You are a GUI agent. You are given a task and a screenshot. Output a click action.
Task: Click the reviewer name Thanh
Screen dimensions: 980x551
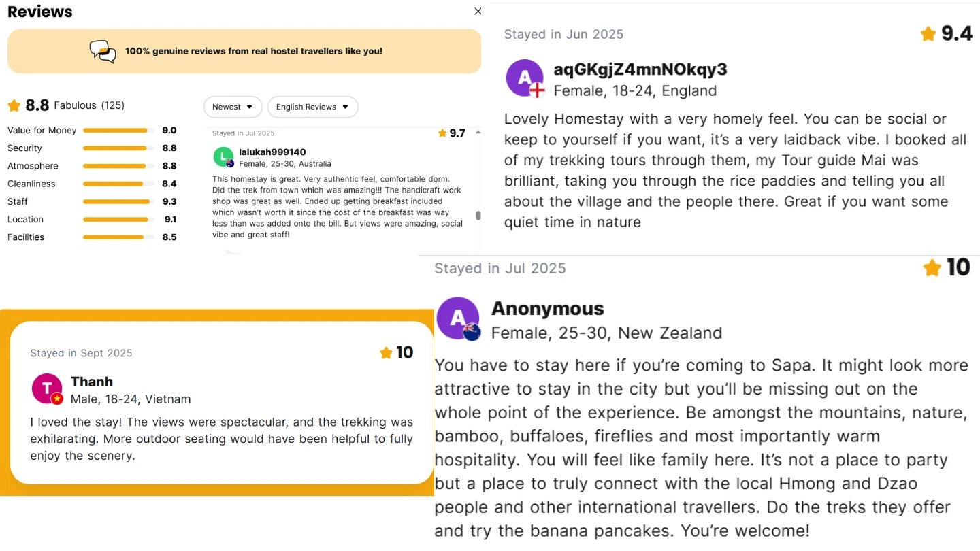click(x=92, y=382)
